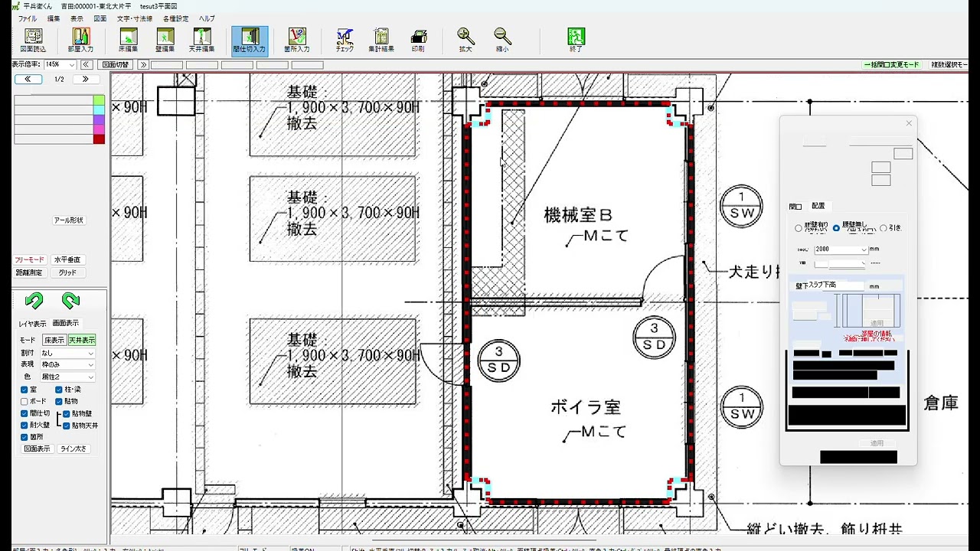Click the 図面切替 button

click(x=116, y=65)
